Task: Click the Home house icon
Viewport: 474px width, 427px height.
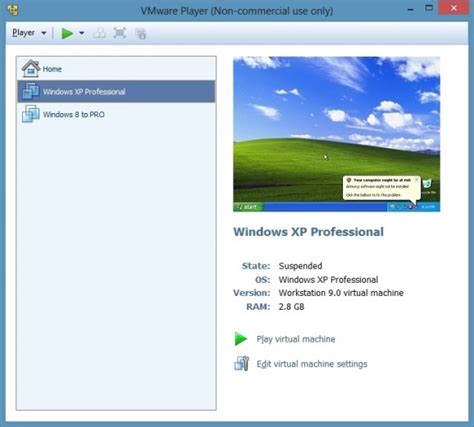Action: (x=31, y=68)
